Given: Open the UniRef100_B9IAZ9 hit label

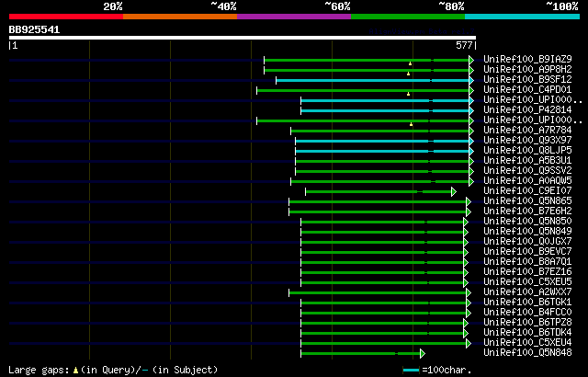Looking at the screenshot, I should coord(527,59).
